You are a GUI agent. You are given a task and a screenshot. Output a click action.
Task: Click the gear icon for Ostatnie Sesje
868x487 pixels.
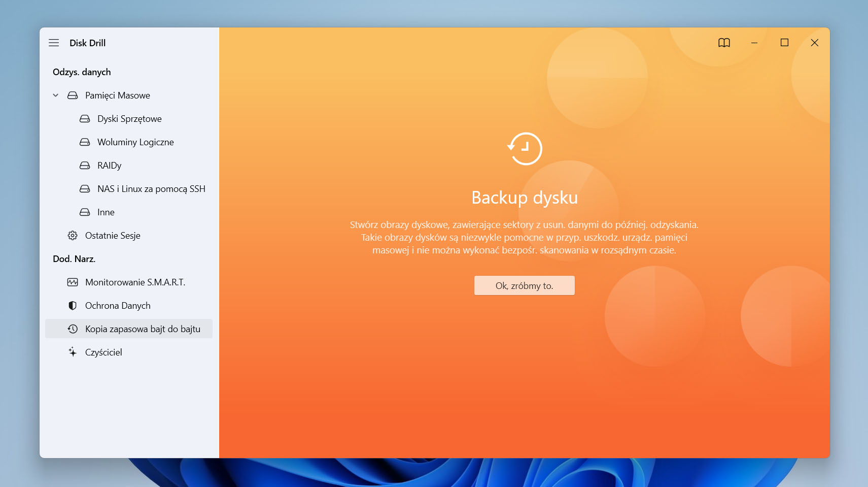[x=73, y=236]
